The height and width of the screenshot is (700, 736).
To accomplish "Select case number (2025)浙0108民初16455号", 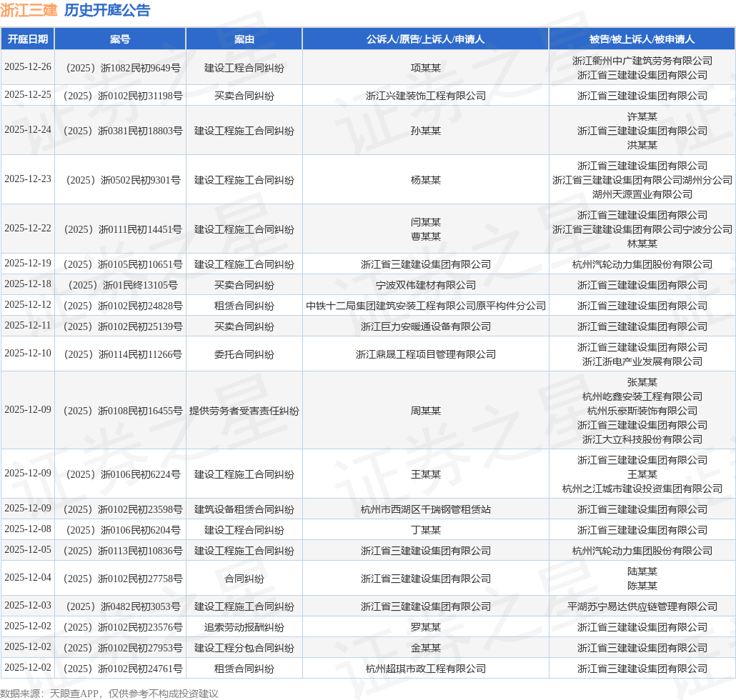I will point(123,411).
